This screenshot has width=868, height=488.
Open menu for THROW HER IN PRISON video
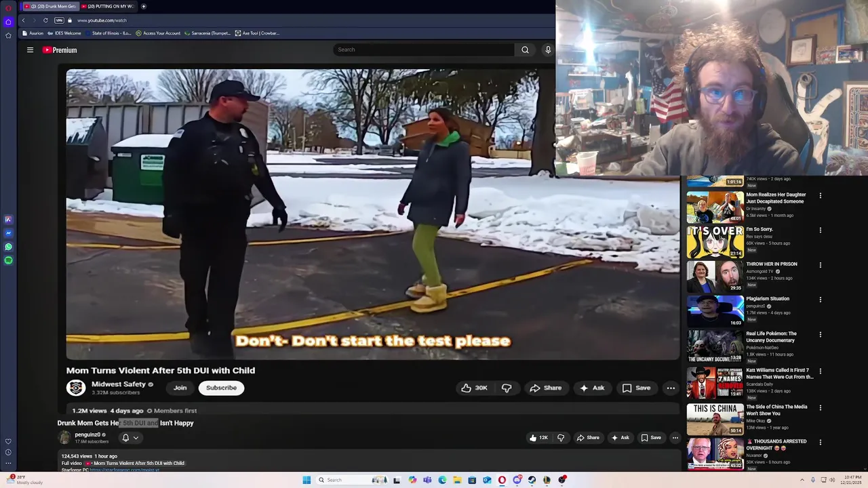pos(820,265)
